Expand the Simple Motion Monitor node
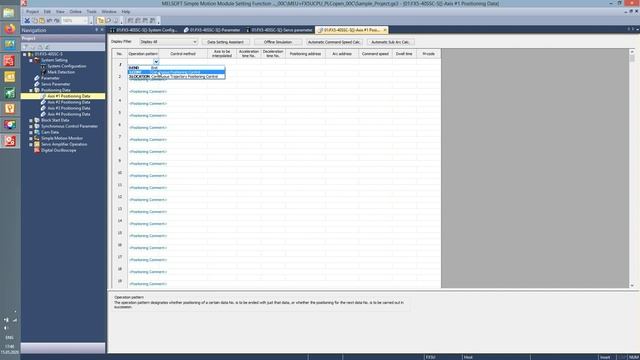The width and height of the screenshot is (640, 360). (x=31, y=138)
